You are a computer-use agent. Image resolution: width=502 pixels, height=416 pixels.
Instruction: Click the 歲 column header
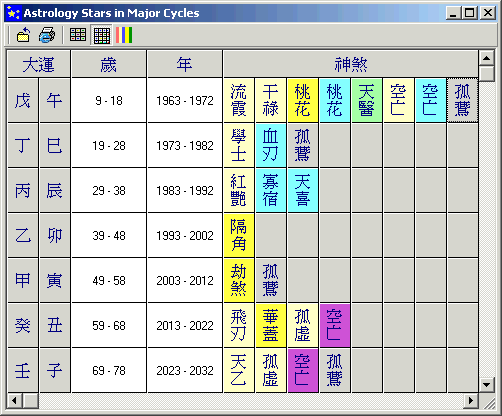pos(109,64)
